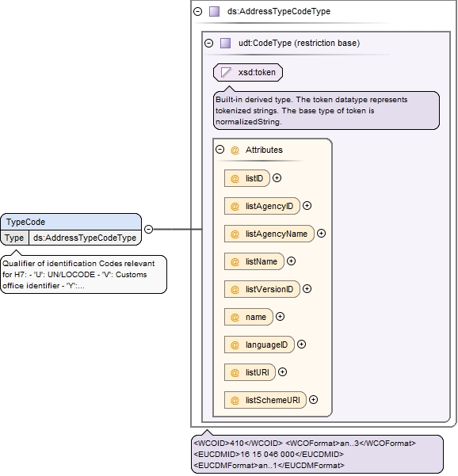Expand the languageID attribute
Viewport: 458px width, 476px height.
[301, 345]
